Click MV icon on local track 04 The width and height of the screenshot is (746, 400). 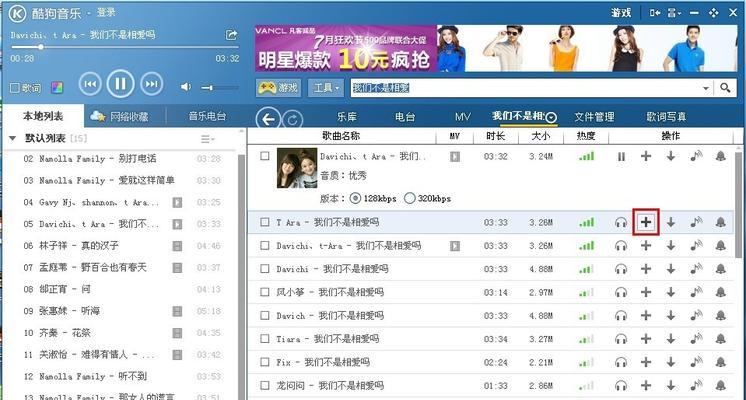click(177, 202)
